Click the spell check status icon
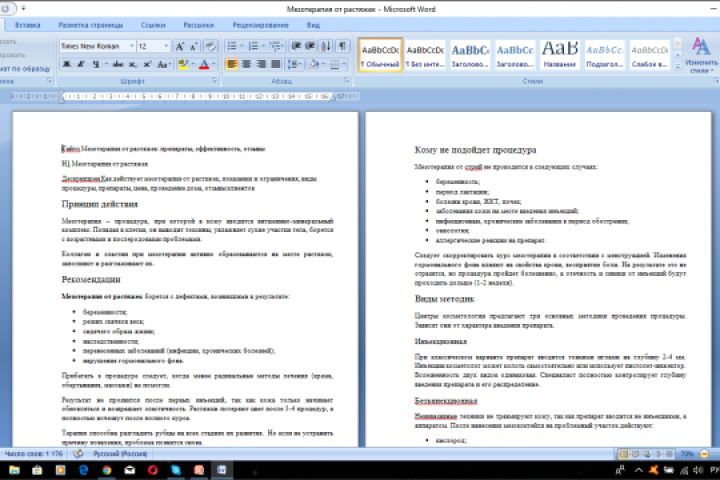Image resolution: width=720 pixels, height=480 pixels. pyautogui.click(x=78, y=453)
